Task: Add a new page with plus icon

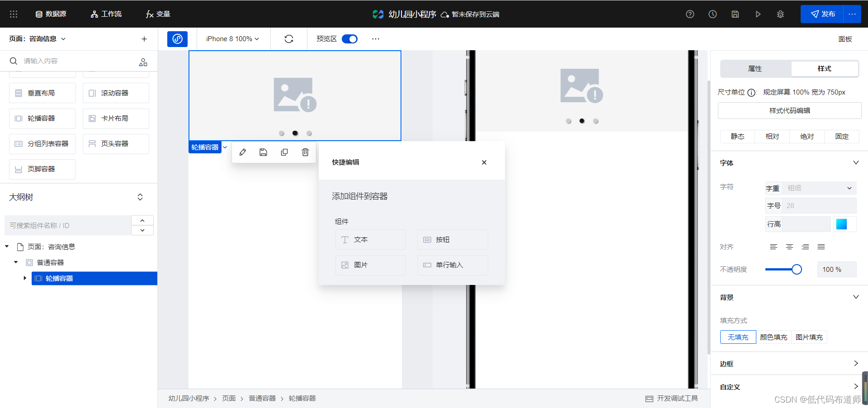Action: (144, 39)
